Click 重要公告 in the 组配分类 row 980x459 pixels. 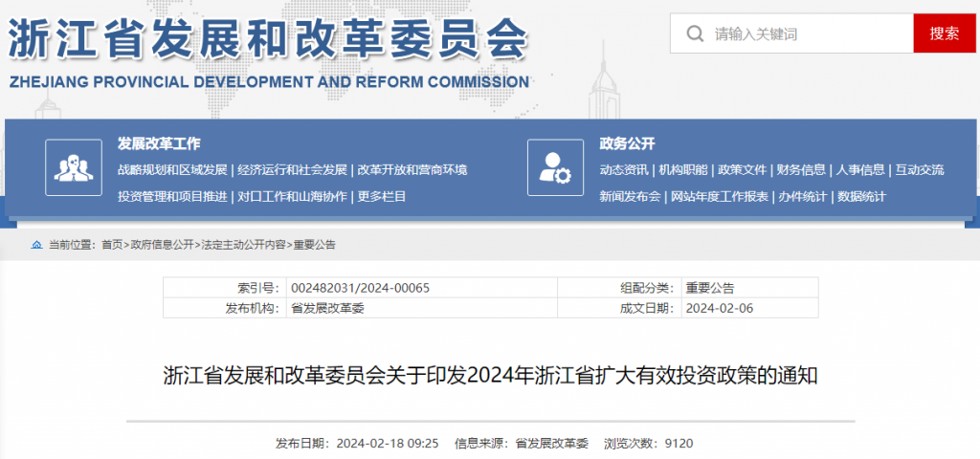point(710,288)
